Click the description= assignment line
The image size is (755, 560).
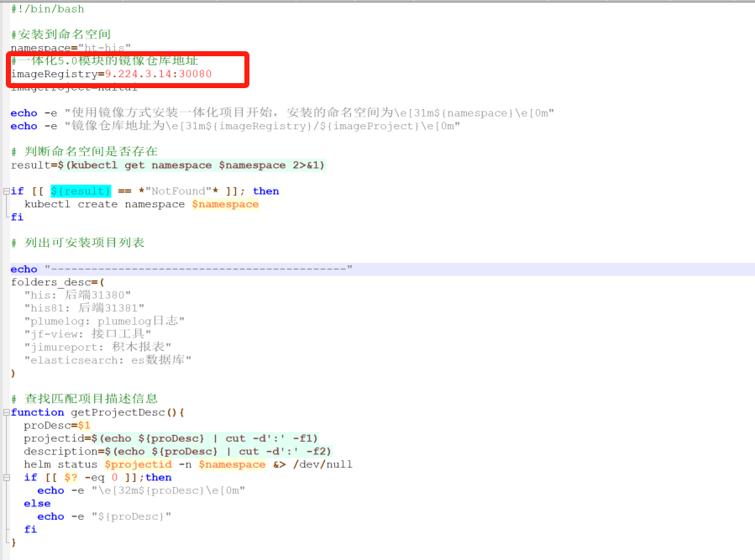click(177, 451)
